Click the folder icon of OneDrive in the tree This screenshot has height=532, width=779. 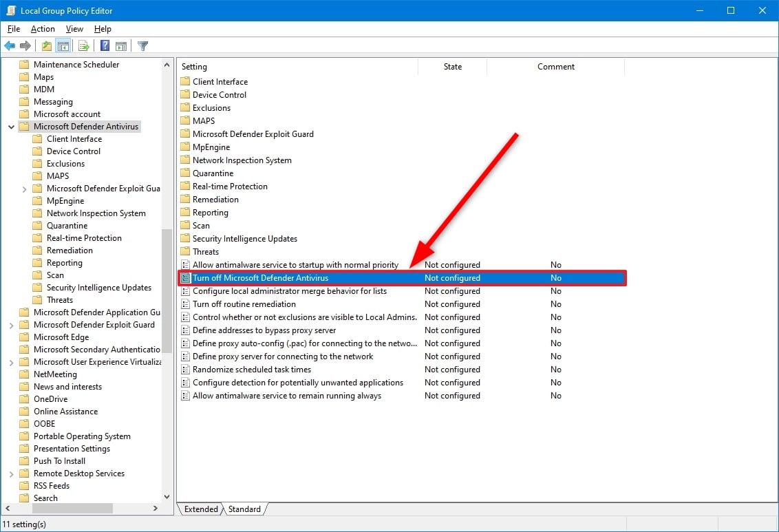[x=24, y=399]
